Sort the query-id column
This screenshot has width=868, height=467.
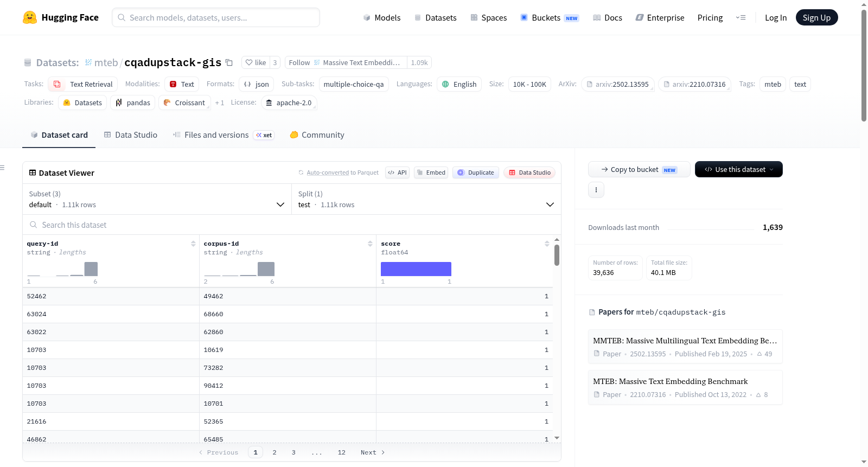pyautogui.click(x=193, y=244)
